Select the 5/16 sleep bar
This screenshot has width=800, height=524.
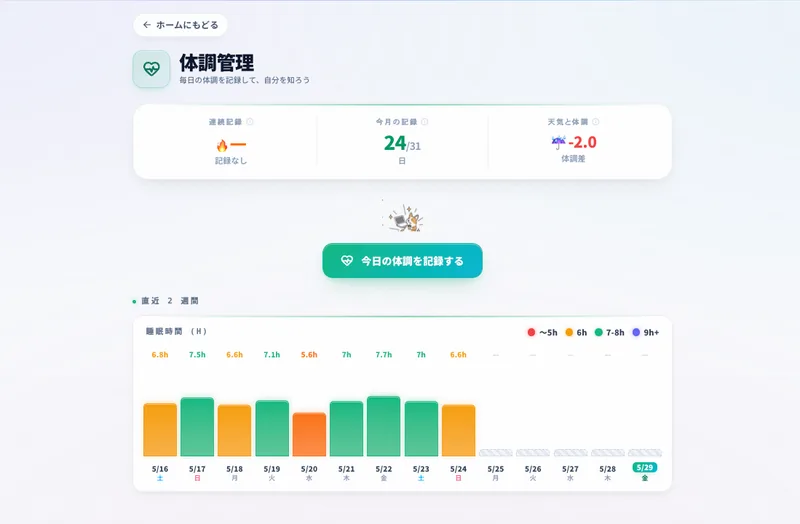pos(160,430)
